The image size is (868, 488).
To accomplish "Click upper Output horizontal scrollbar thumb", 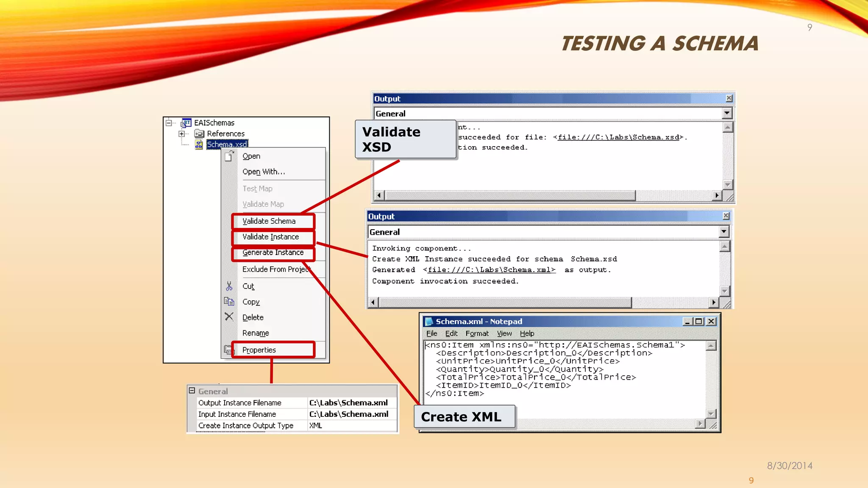I will (510, 195).
